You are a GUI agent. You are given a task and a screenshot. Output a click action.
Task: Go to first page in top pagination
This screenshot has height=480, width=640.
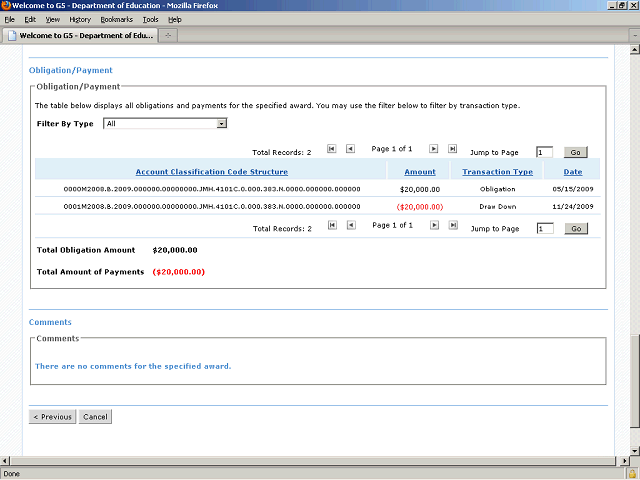(x=332, y=149)
